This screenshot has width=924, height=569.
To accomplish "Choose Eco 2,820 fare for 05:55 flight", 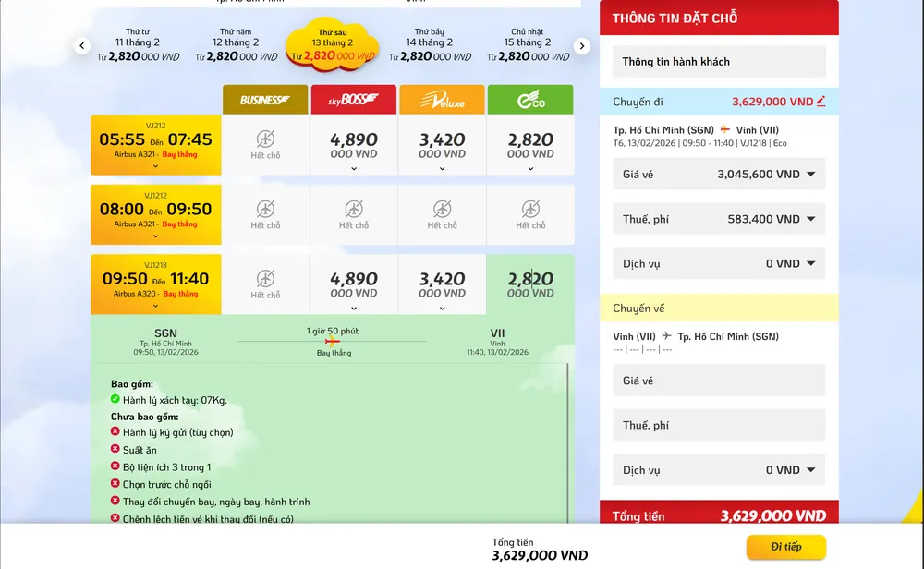I will tap(530, 145).
